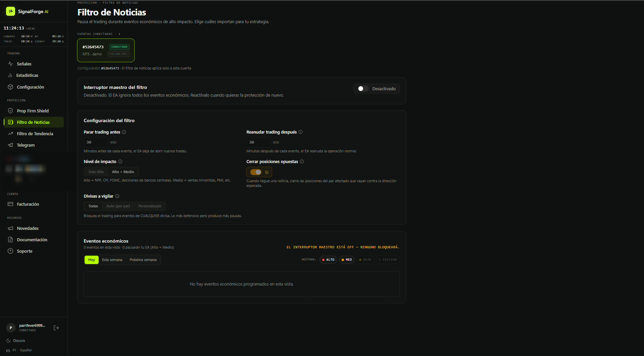
Task: Click info icon beside Cerrar posiciones opuestas
Action: pos(302,162)
